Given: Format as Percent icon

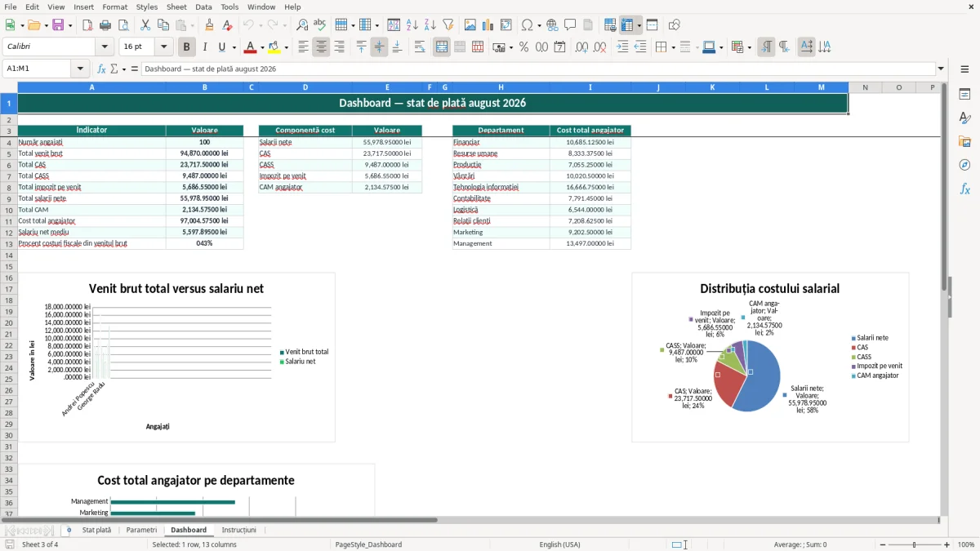Looking at the screenshot, I should point(524,47).
